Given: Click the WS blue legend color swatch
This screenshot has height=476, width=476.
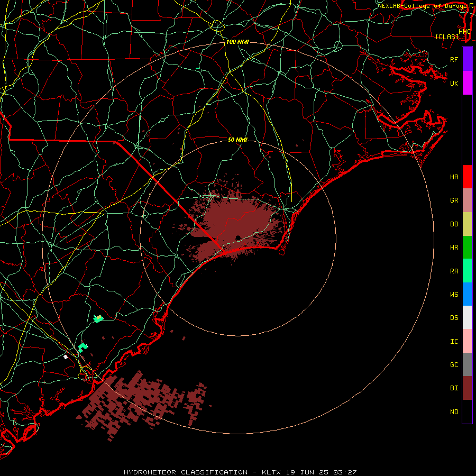Looking at the screenshot, I should 467,294.
